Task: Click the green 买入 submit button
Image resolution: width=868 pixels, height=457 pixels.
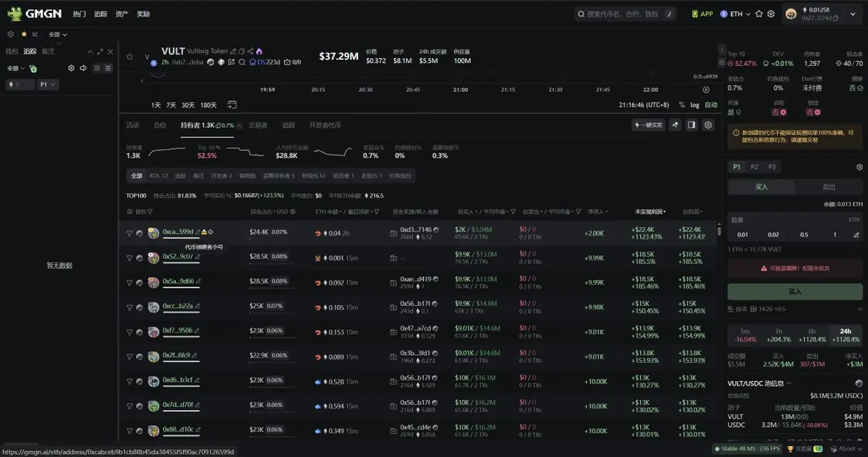Action: (x=795, y=291)
